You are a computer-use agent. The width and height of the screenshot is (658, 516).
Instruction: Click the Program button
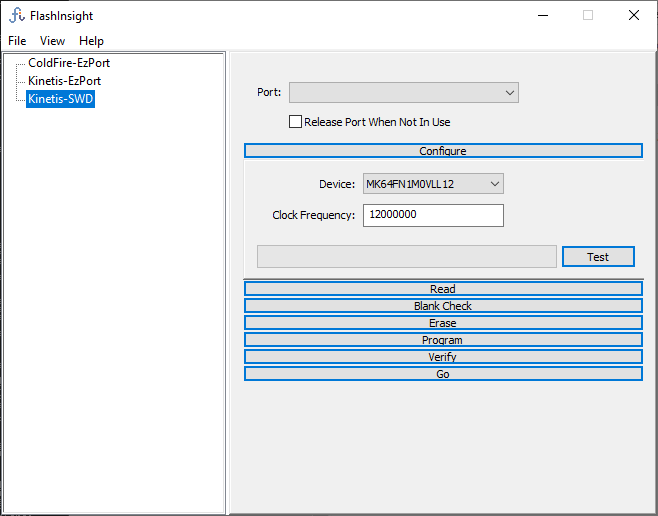(x=443, y=340)
